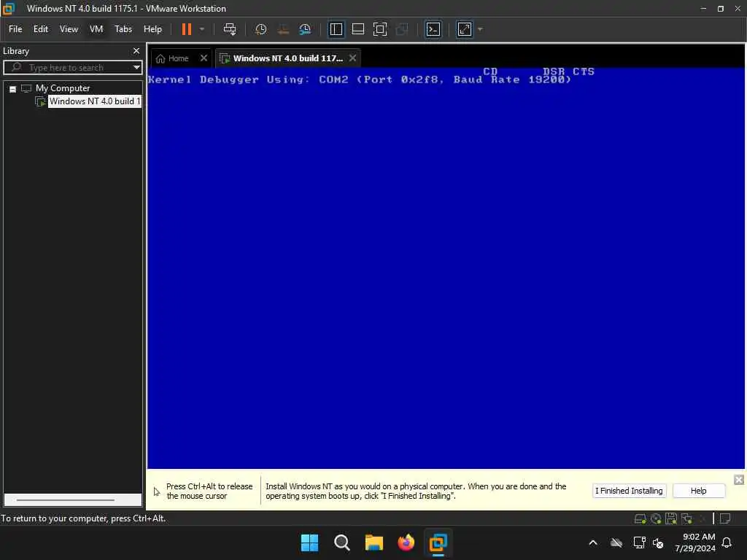
Task: Open the power options dropdown arrow
Action: [202, 29]
